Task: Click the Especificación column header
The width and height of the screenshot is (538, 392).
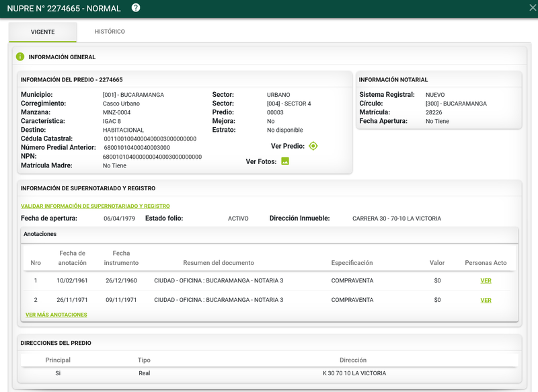Action: pos(352,263)
